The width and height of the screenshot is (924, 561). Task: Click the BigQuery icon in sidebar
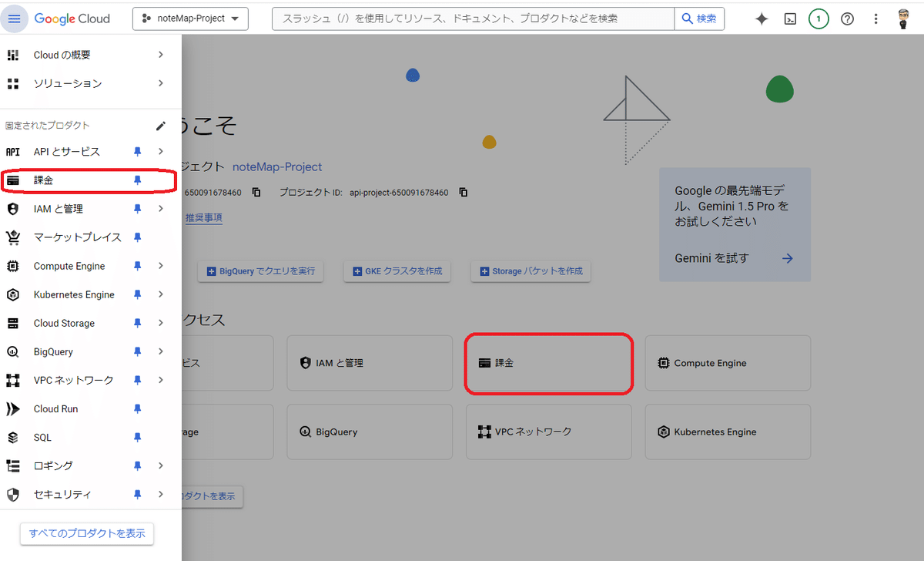click(12, 351)
